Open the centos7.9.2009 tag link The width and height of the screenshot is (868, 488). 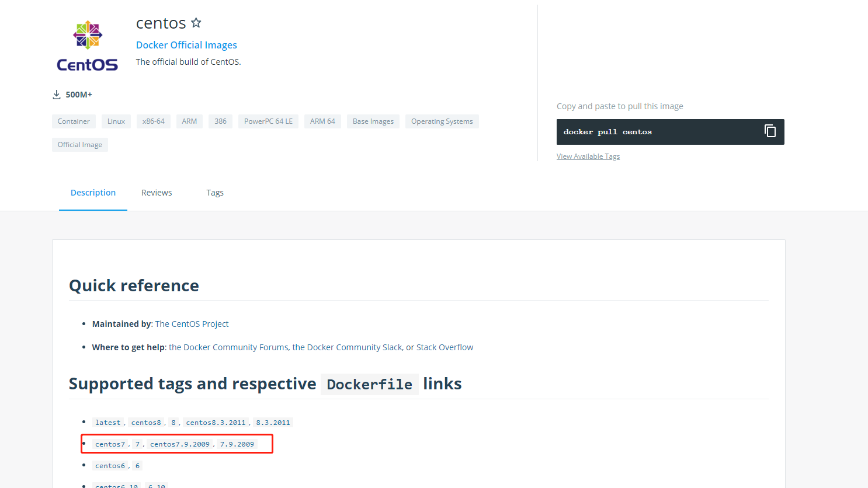pos(180,444)
